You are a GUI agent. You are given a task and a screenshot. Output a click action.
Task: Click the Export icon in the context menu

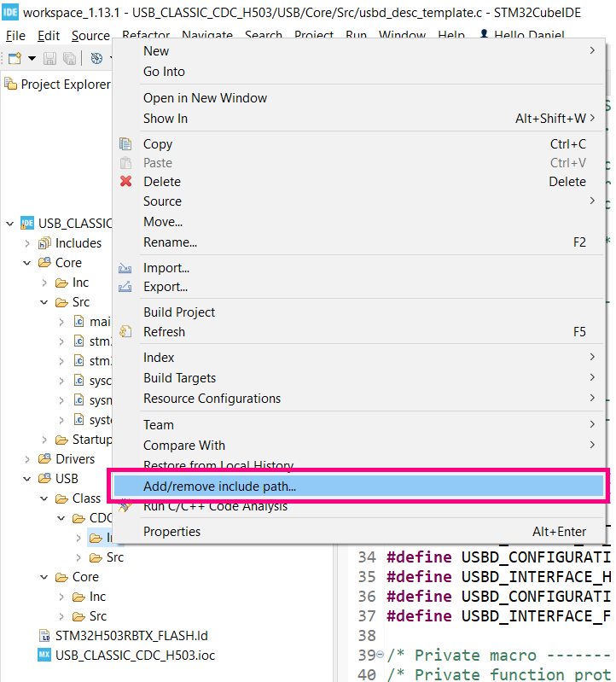[x=126, y=287]
